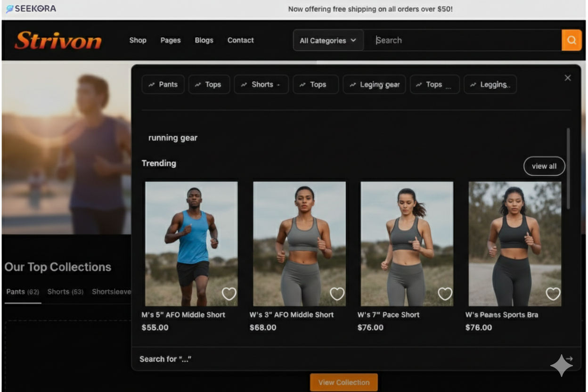Close the search suggestions panel
This screenshot has width=588, height=392.
[x=568, y=78]
